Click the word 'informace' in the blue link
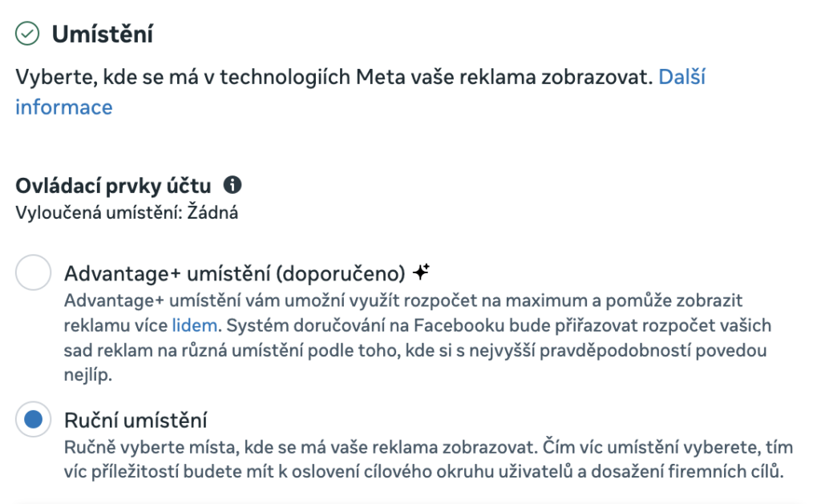 tap(64, 107)
